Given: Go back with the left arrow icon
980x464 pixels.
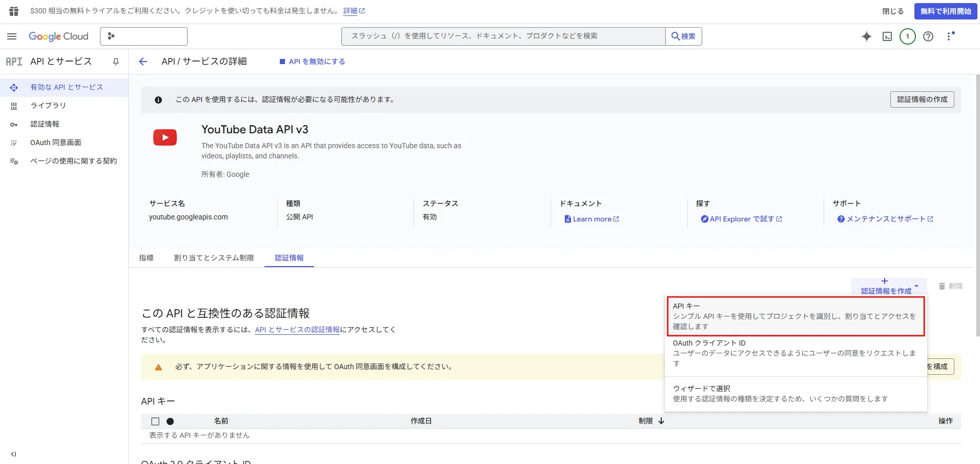Looking at the screenshot, I should tap(143, 62).
